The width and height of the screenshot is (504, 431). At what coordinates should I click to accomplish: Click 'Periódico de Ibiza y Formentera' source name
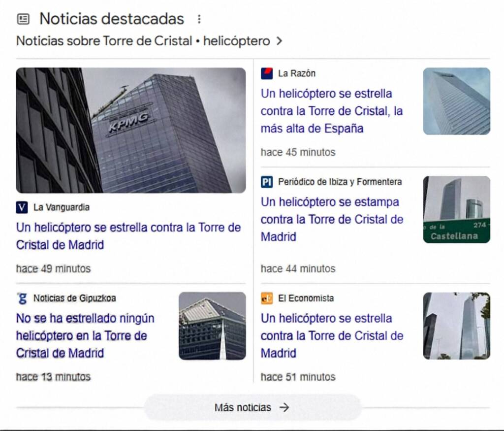pyautogui.click(x=340, y=182)
